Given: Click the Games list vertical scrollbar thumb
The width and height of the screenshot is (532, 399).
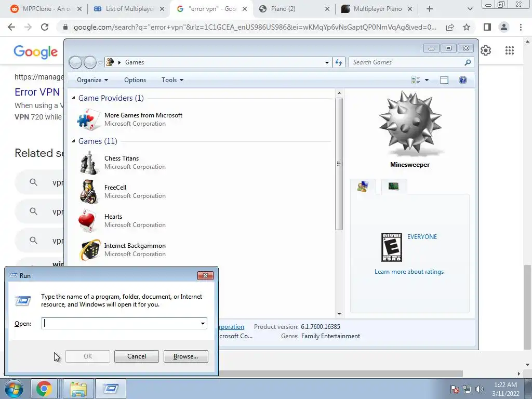Looking at the screenshot, I should (x=339, y=164).
